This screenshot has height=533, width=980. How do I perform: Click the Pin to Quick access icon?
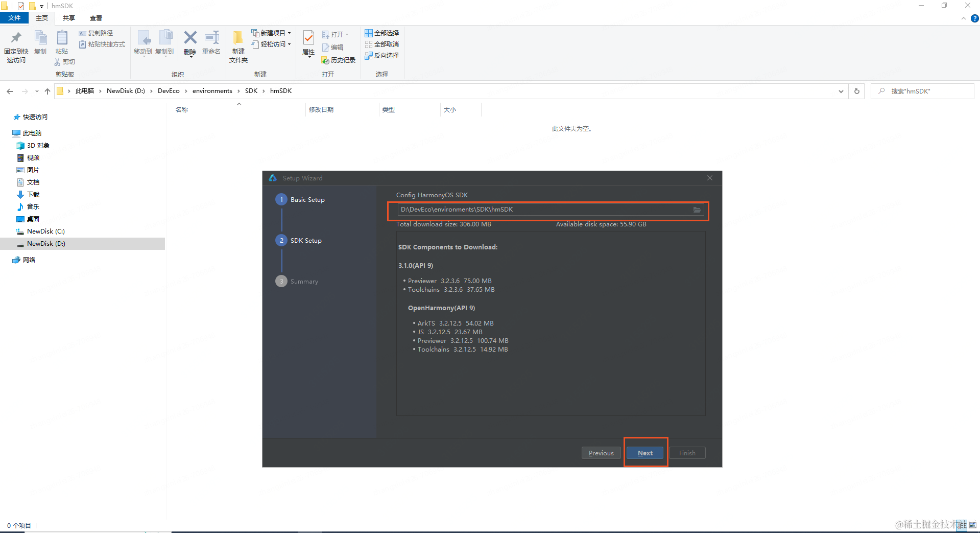[x=16, y=38]
